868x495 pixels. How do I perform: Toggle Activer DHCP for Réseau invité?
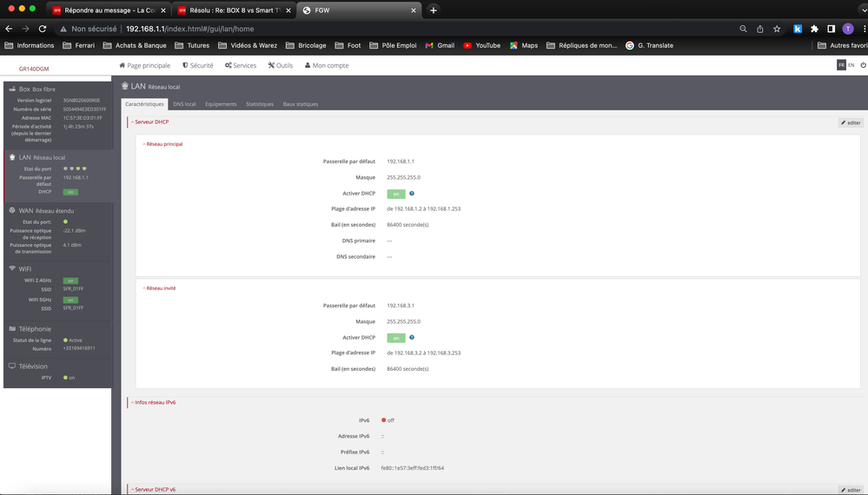[x=395, y=338]
